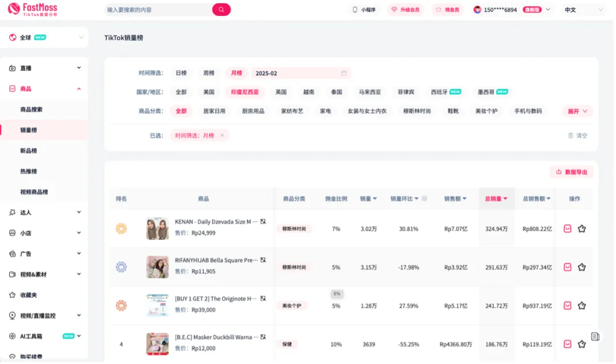616x364 pixels.
Task: Filter category by 穆斯林时尚
Action: point(418,112)
